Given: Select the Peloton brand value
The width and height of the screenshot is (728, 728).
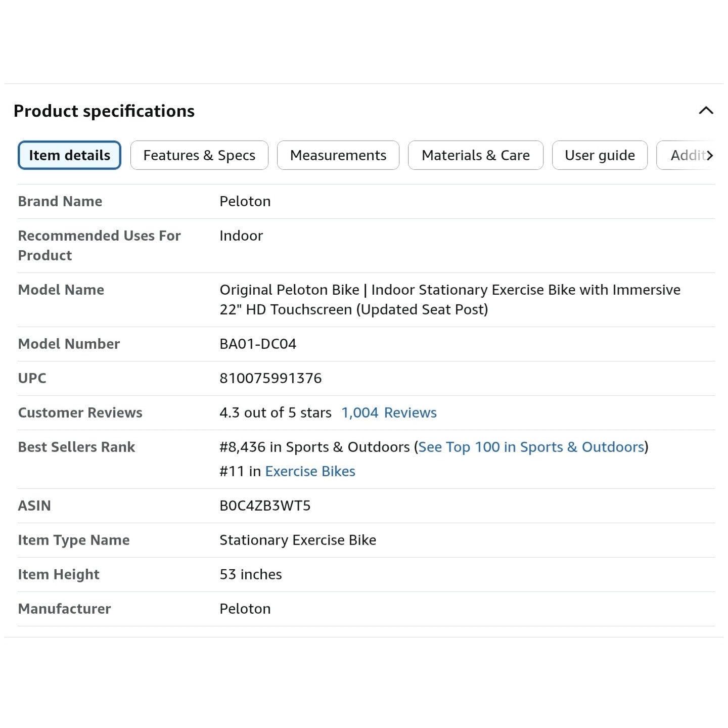Looking at the screenshot, I should click(x=245, y=201).
